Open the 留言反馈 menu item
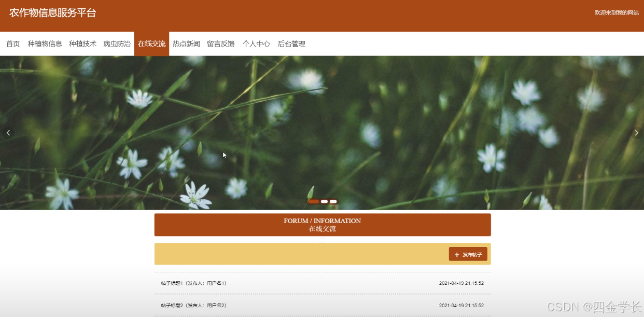The height and width of the screenshot is (317, 644). 221,44
